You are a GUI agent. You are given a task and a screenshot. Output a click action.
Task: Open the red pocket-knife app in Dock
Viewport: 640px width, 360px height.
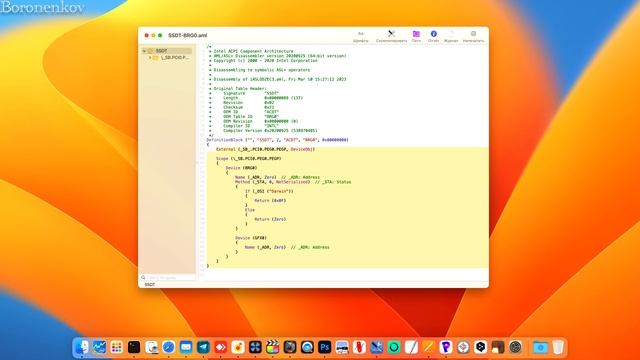[360, 347]
